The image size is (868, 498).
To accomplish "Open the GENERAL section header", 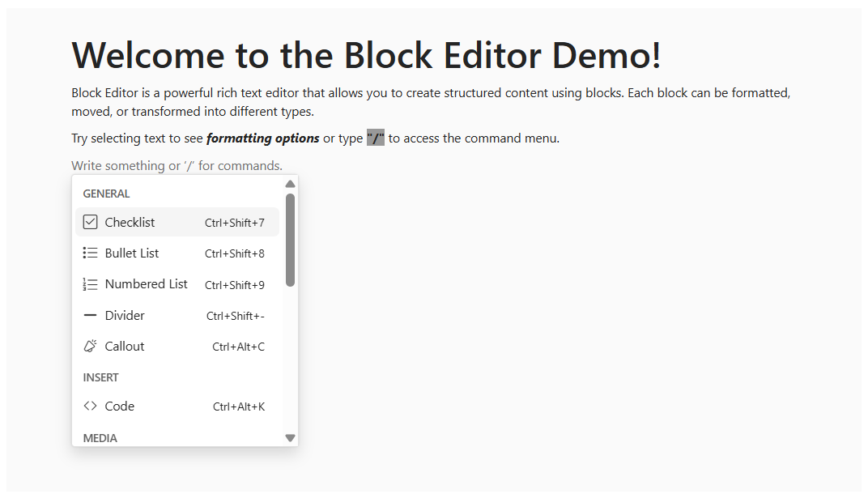I will [106, 194].
